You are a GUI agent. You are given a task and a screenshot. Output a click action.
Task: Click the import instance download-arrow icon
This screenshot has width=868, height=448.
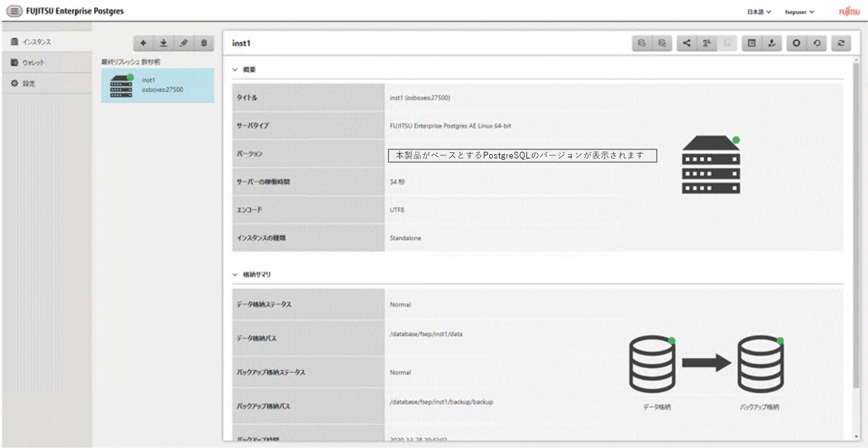163,43
